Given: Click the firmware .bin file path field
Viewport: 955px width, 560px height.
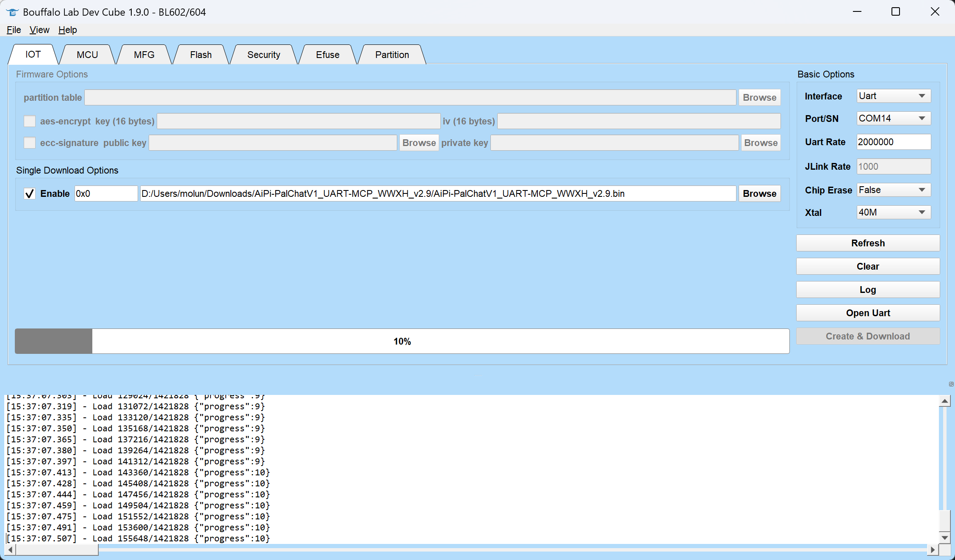Looking at the screenshot, I should (438, 193).
